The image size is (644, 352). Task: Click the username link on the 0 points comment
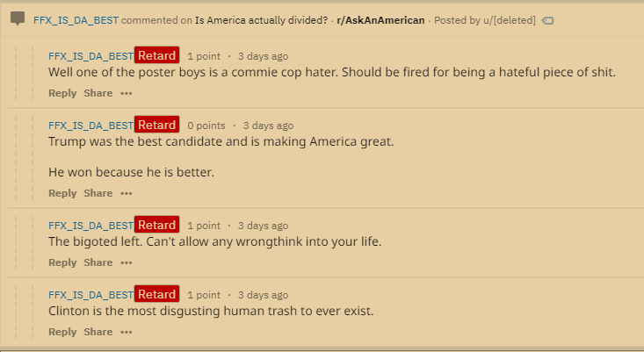click(x=90, y=126)
